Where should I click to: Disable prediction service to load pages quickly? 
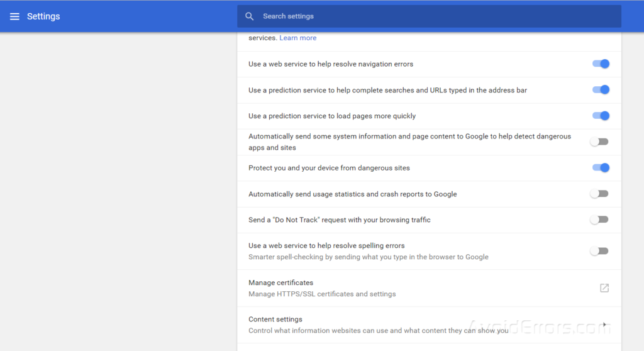point(600,116)
